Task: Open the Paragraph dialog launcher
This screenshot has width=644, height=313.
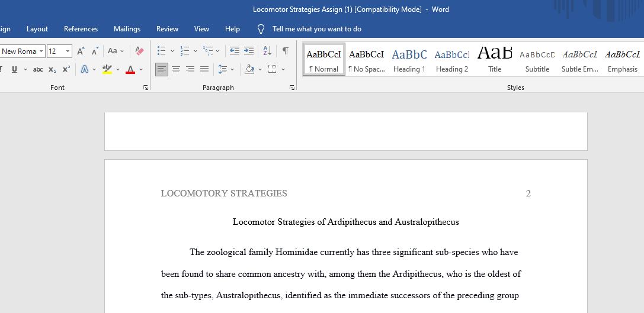Action: coord(292,88)
